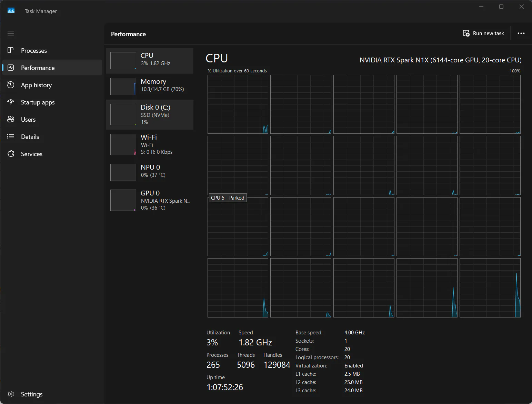Click the Run new task icon
This screenshot has height=404, width=532.
pyautogui.click(x=466, y=33)
